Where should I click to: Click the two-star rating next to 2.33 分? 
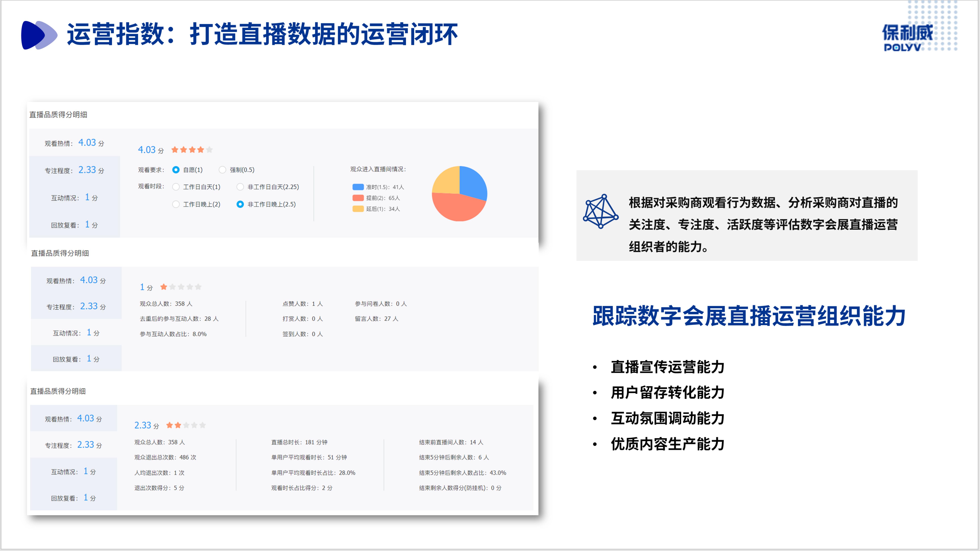click(186, 425)
